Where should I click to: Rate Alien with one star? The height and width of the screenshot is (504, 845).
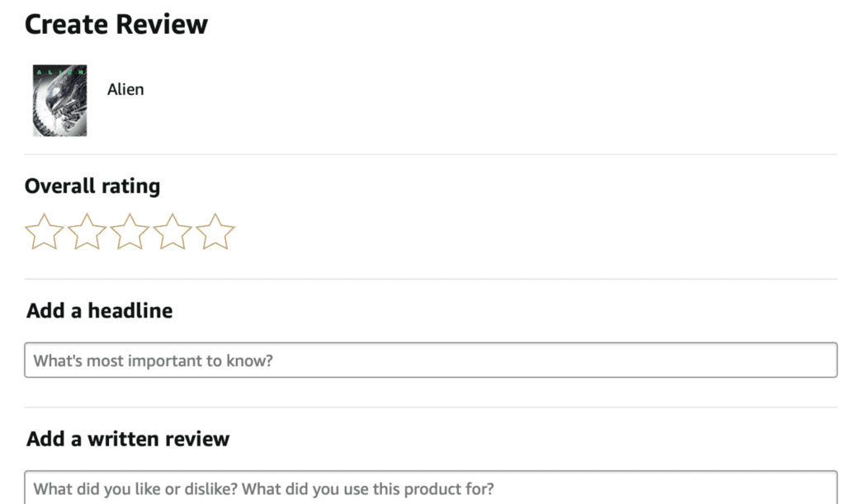pyautogui.click(x=44, y=232)
